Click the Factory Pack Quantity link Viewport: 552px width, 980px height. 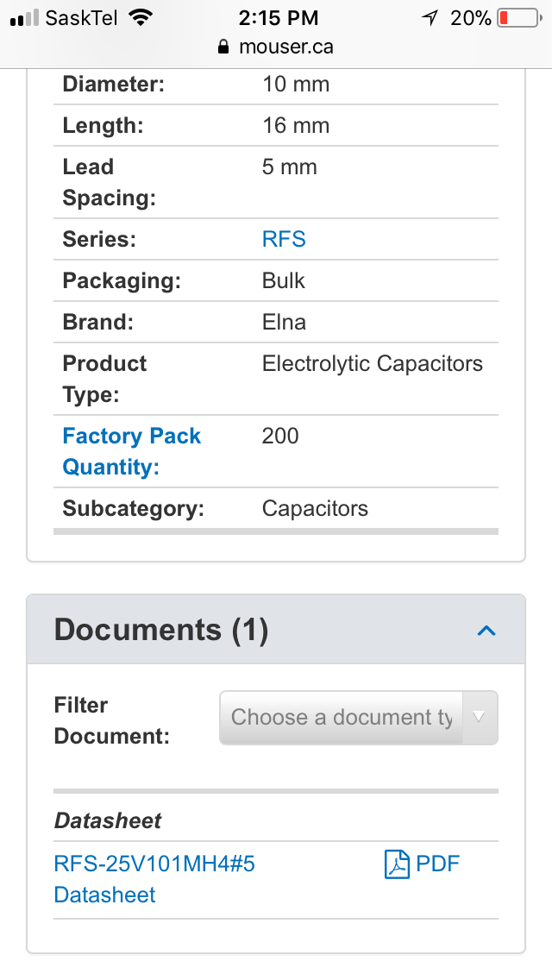(x=131, y=451)
